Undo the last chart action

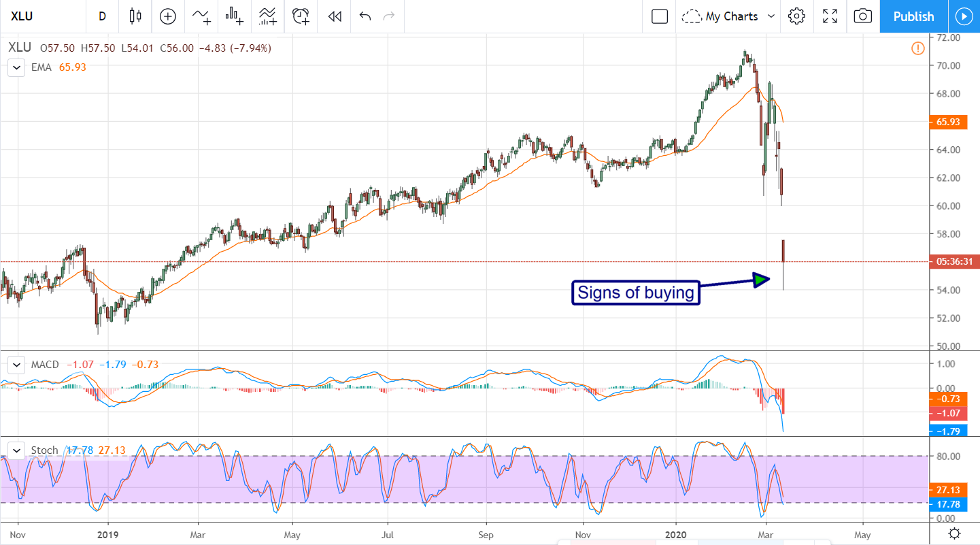365,16
